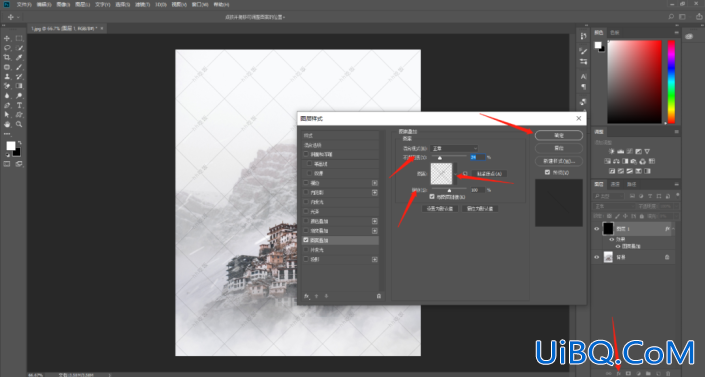
Task: Select the Zoom tool
Action: click(x=19, y=124)
